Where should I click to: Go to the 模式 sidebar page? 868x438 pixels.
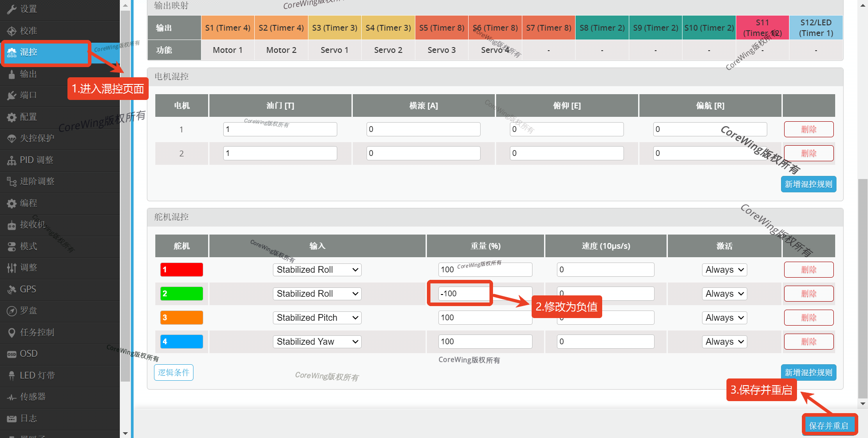(28, 246)
